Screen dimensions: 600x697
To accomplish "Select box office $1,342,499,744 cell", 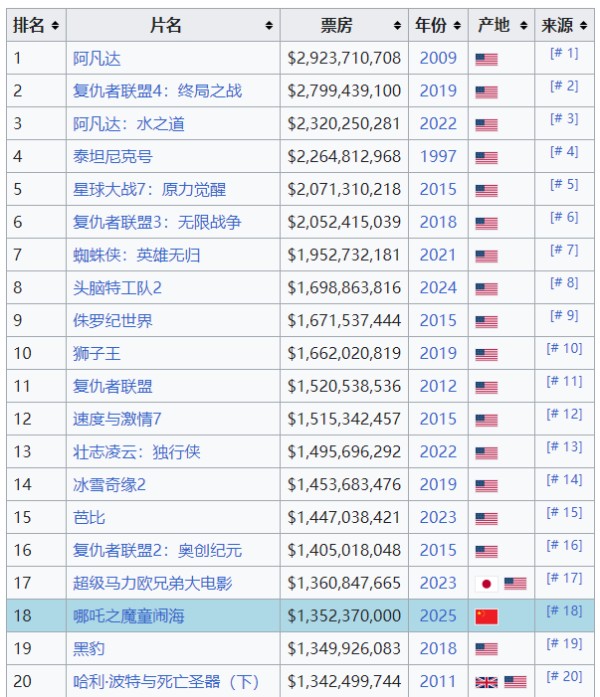I will click(x=344, y=681).
